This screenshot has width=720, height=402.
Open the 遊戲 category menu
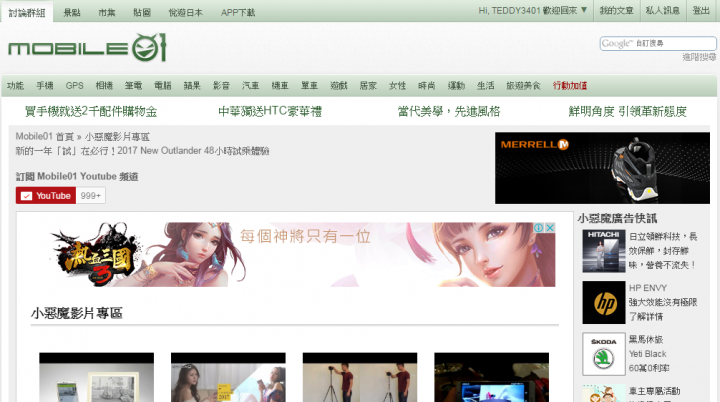click(x=339, y=85)
